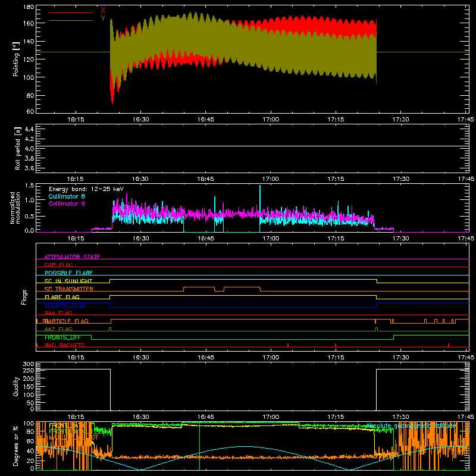Click the green FRONTS_OFF label
The height and width of the screenshot is (476, 476).
(62, 337)
